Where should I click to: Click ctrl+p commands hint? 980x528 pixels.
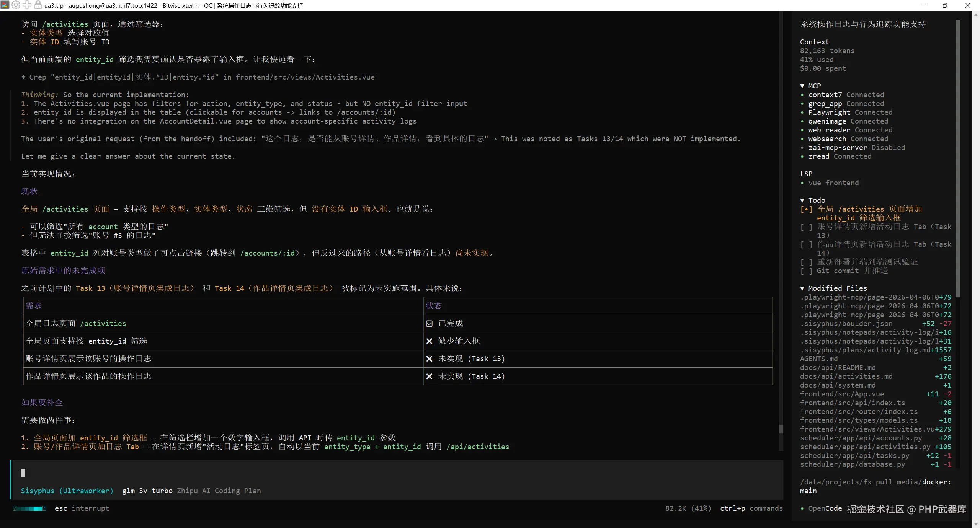(x=751, y=508)
